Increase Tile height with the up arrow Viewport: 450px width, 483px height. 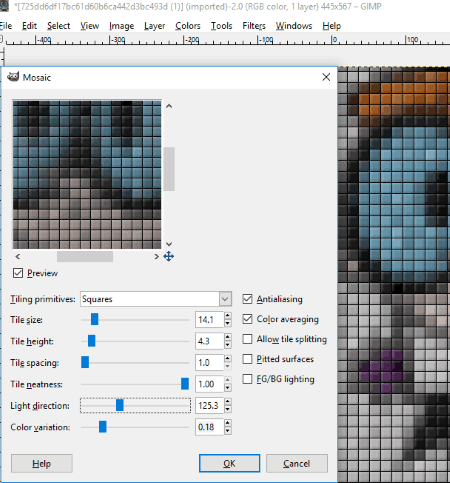pos(228,337)
